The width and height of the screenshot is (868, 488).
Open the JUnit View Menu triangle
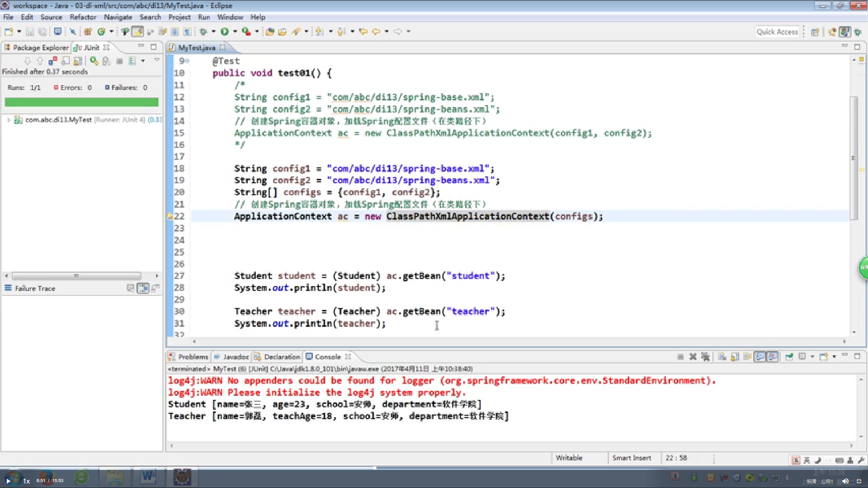157,60
